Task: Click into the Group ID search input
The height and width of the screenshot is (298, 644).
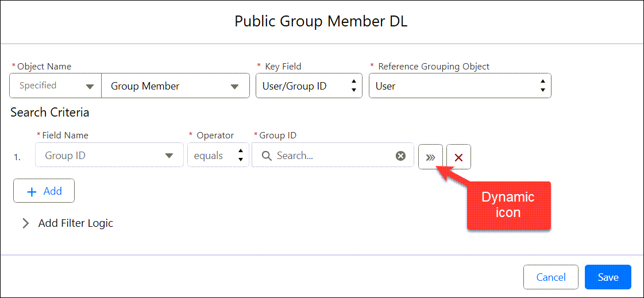Action: pyautogui.click(x=333, y=155)
